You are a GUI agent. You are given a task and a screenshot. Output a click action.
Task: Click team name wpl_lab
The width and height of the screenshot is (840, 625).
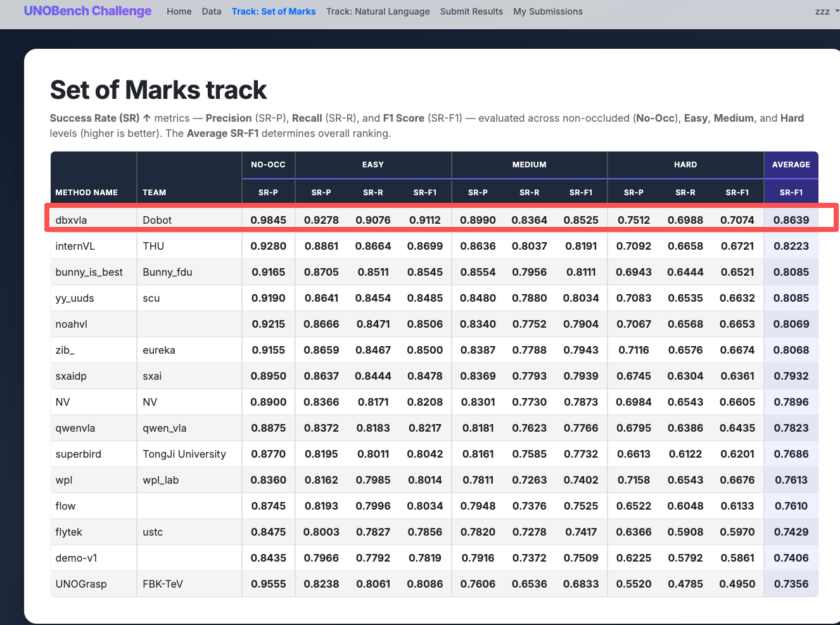point(161,480)
